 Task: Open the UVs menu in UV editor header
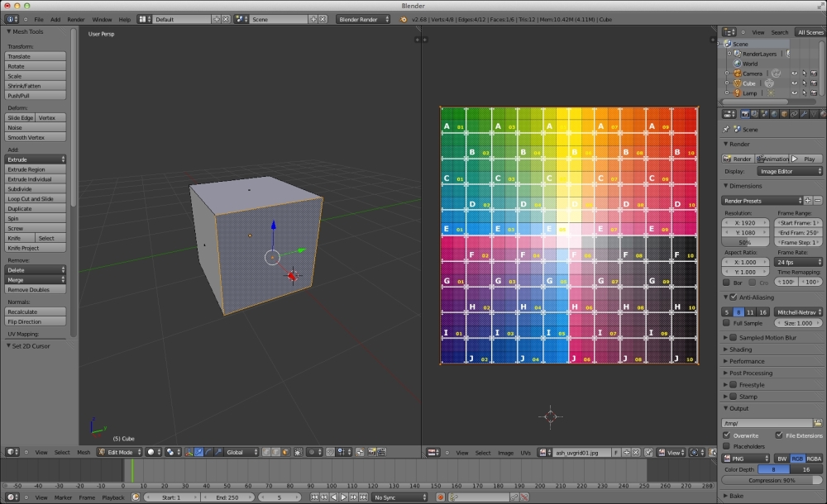click(526, 453)
